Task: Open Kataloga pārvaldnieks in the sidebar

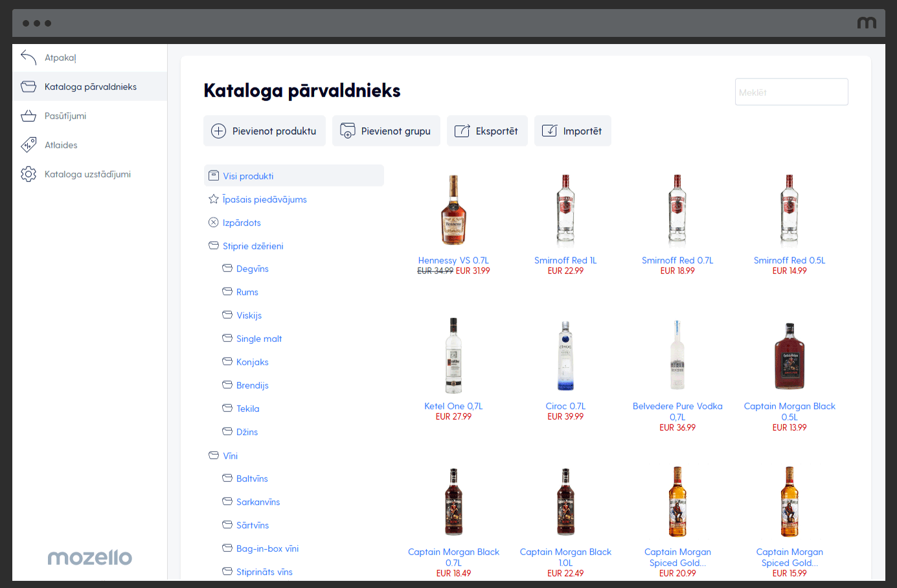Action: 89,87
